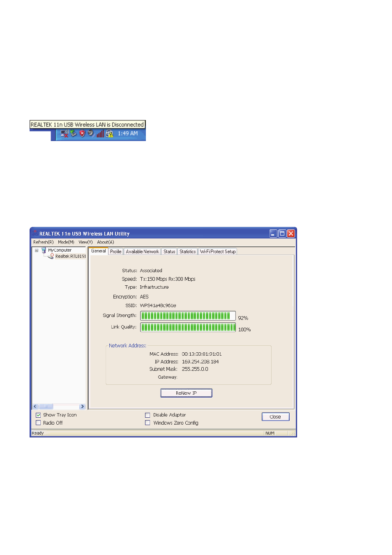Close the utility with the red X button
Image resolution: width=392 pixels, height=555 pixels.
tap(291, 234)
